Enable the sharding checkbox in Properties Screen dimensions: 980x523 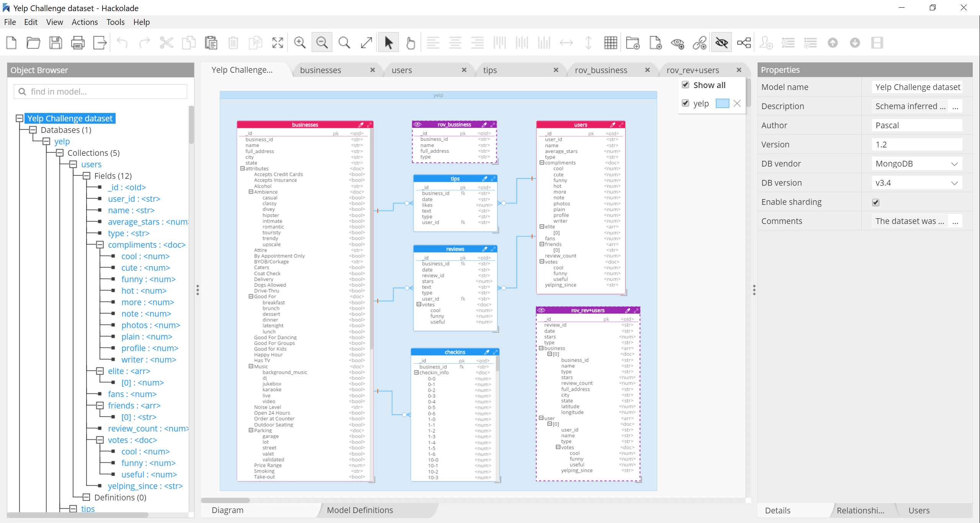876,202
